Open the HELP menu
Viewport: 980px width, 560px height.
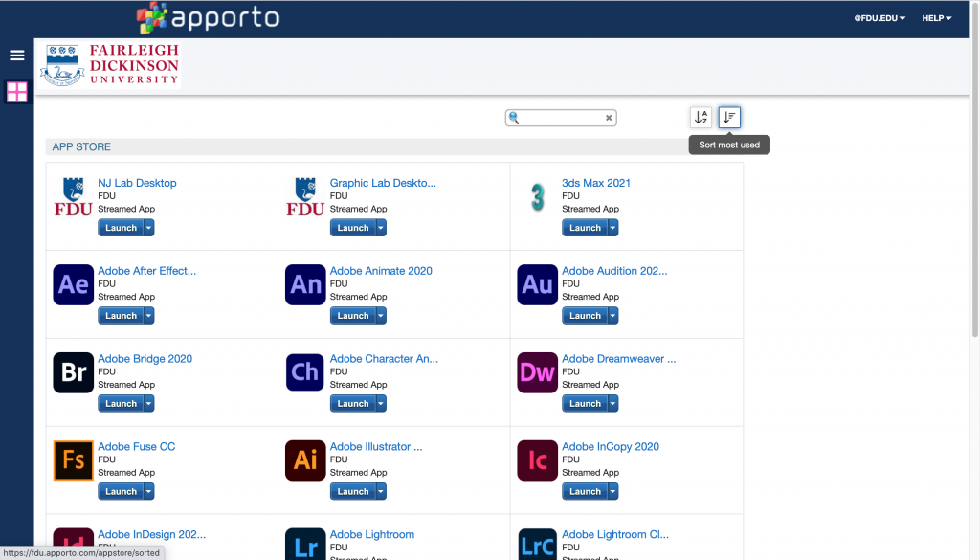[x=936, y=18]
